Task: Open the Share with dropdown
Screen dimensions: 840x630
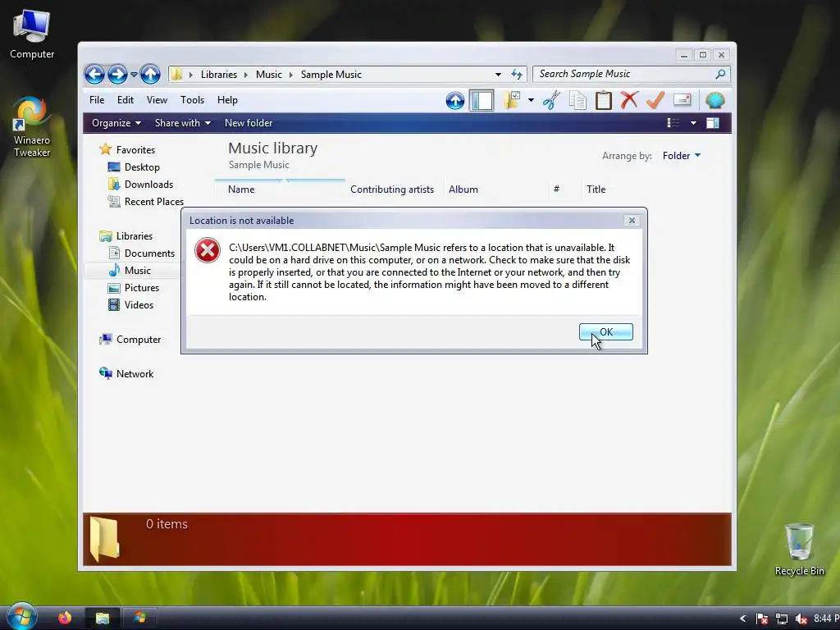Action: tap(183, 123)
